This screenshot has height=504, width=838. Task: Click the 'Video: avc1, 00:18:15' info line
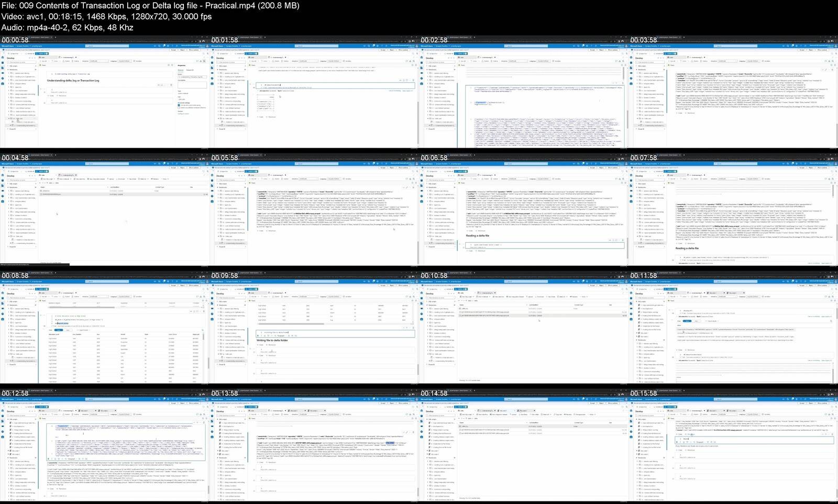106,16
